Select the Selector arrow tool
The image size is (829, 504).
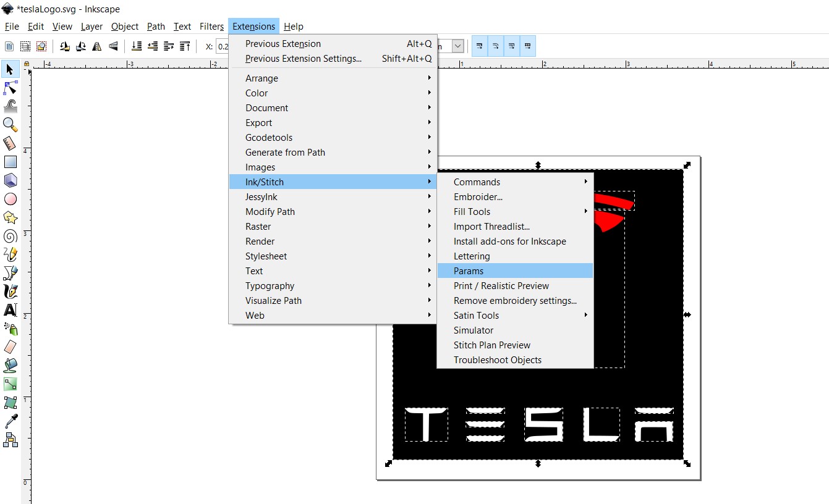click(x=10, y=69)
